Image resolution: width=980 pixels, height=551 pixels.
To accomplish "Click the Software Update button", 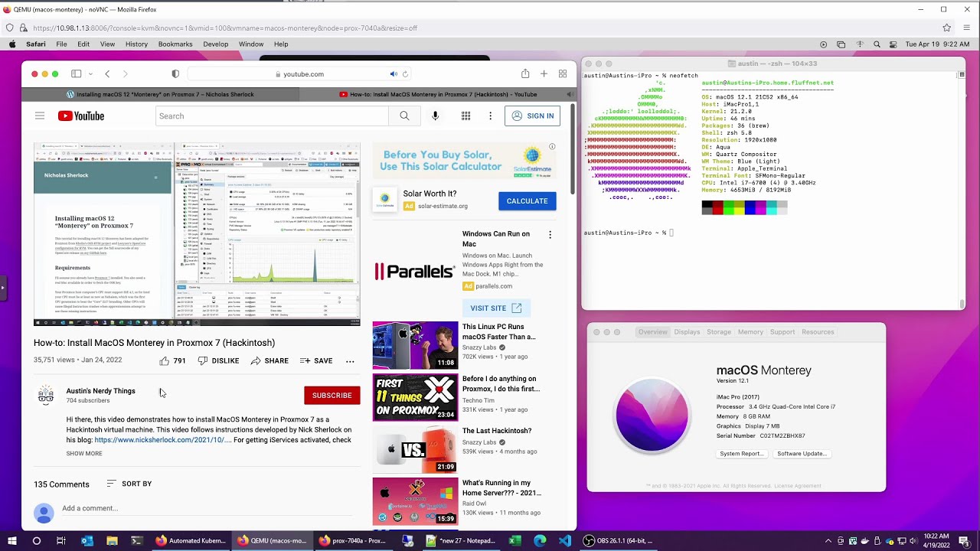I will 802,454.
